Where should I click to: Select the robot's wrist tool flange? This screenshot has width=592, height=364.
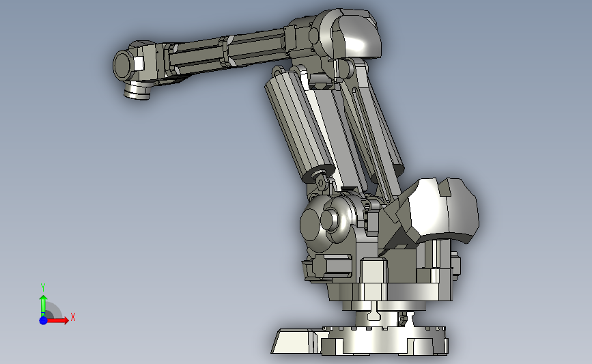(137, 91)
